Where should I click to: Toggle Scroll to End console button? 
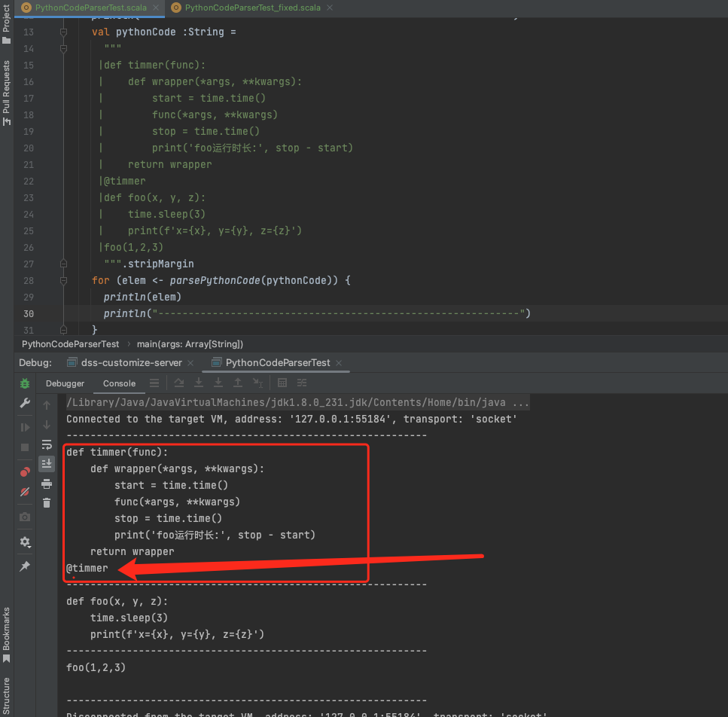47,463
